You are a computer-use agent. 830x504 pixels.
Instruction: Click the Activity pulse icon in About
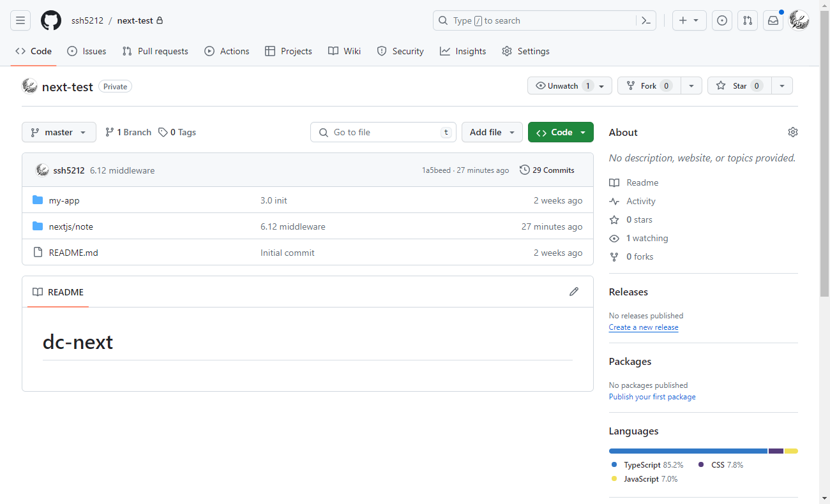click(x=614, y=201)
